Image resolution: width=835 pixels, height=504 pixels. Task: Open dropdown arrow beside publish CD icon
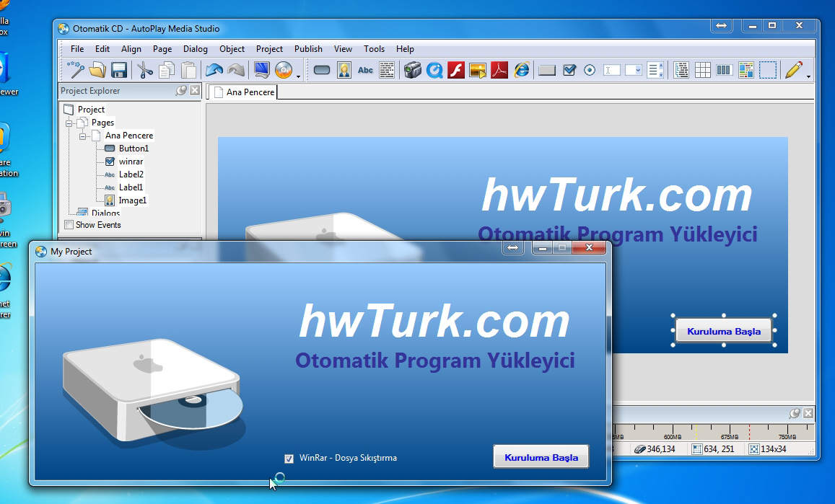[x=298, y=76]
